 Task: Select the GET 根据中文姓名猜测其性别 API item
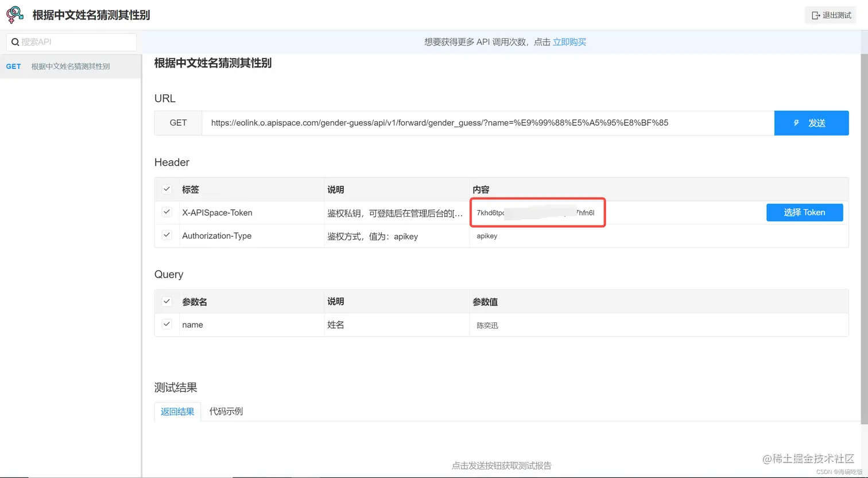coord(70,66)
